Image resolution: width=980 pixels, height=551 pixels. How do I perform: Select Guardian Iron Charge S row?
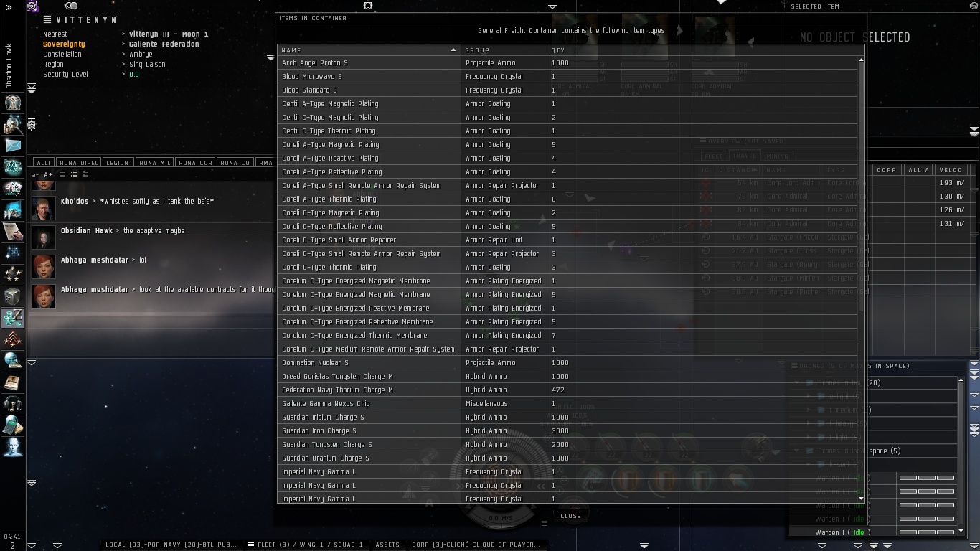pos(567,431)
